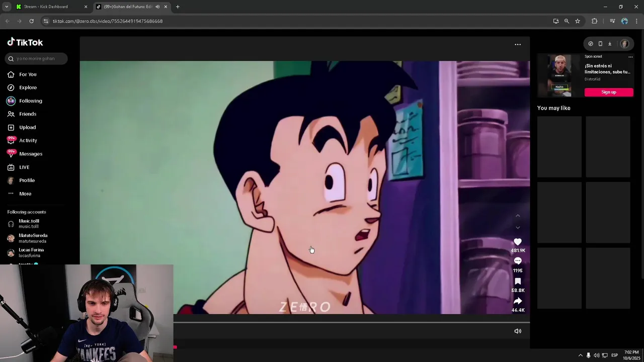Click the first You may like thumbnail
Viewport: 644px width, 362px height.
tap(559, 147)
